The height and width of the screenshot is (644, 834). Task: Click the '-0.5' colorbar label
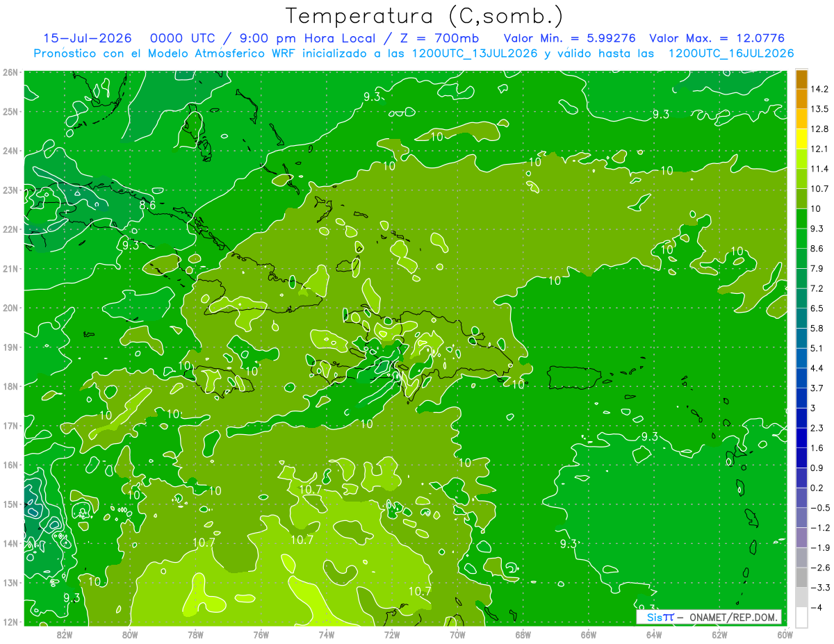(819, 507)
